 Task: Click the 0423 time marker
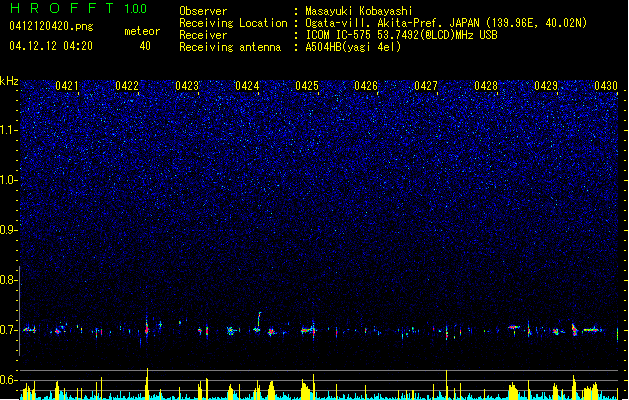[187, 86]
